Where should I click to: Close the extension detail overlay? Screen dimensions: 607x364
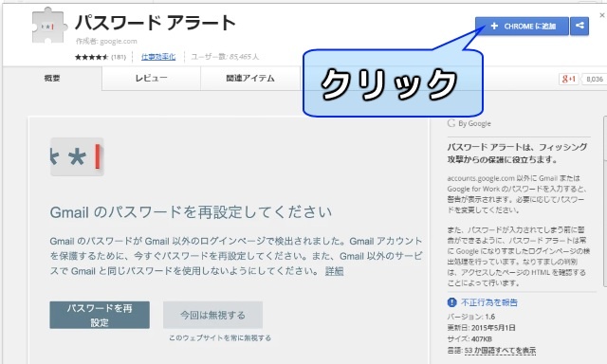602,15
